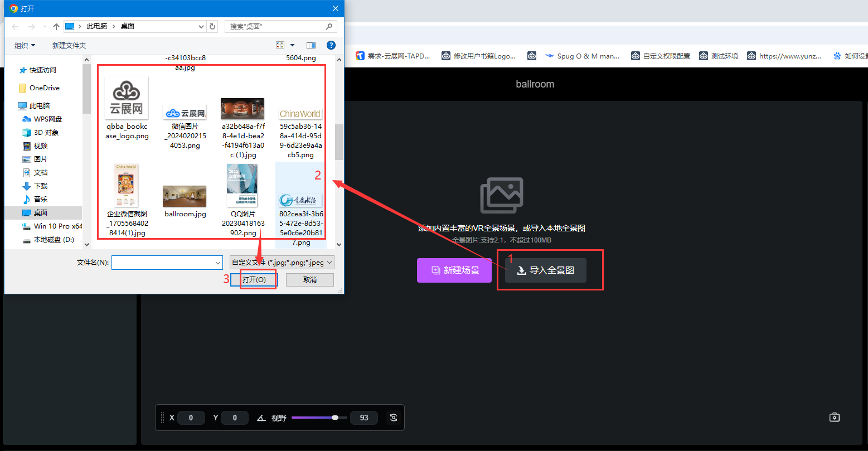Viewport: 868px width, 451px height.
Task: Click the preview pane toggle icon
Action: coord(311,45)
